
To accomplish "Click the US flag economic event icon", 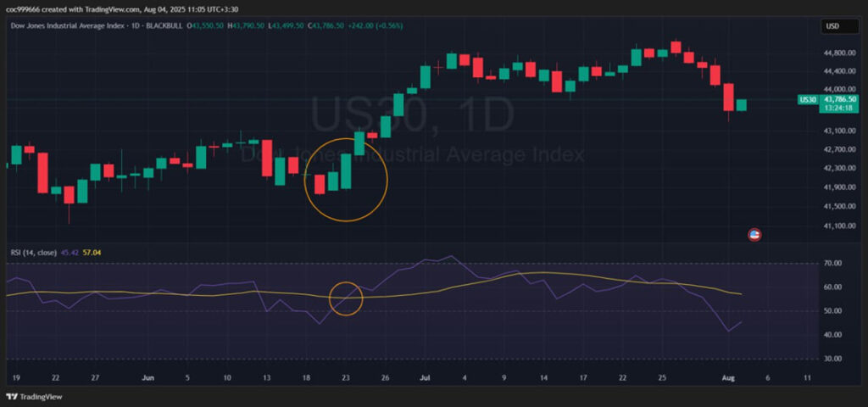I will pos(754,235).
